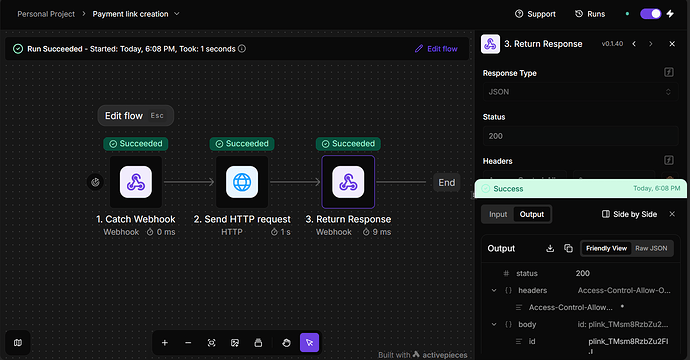Click the End node

click(447, 182)
